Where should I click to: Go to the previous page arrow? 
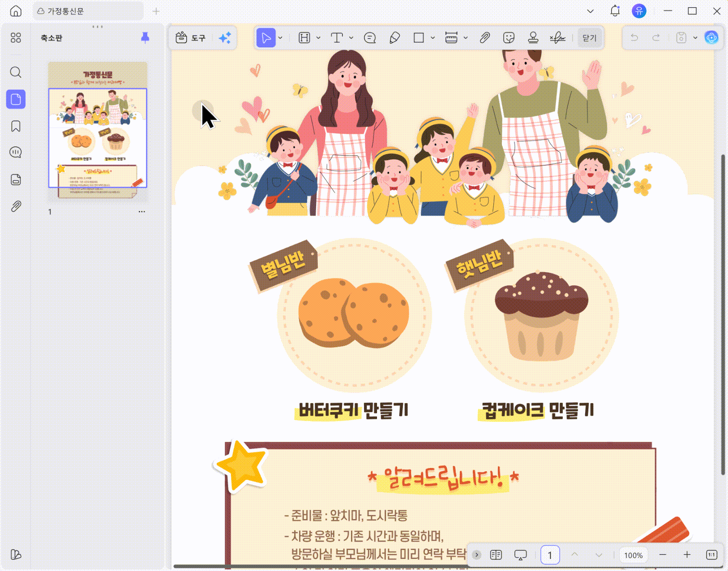coord(575,555)
